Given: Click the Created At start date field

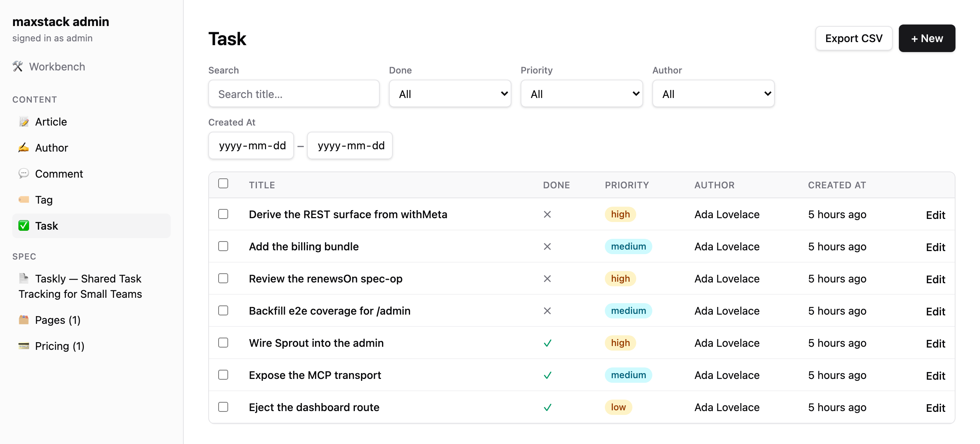Looking at the screenshot, I should [251, 145].
